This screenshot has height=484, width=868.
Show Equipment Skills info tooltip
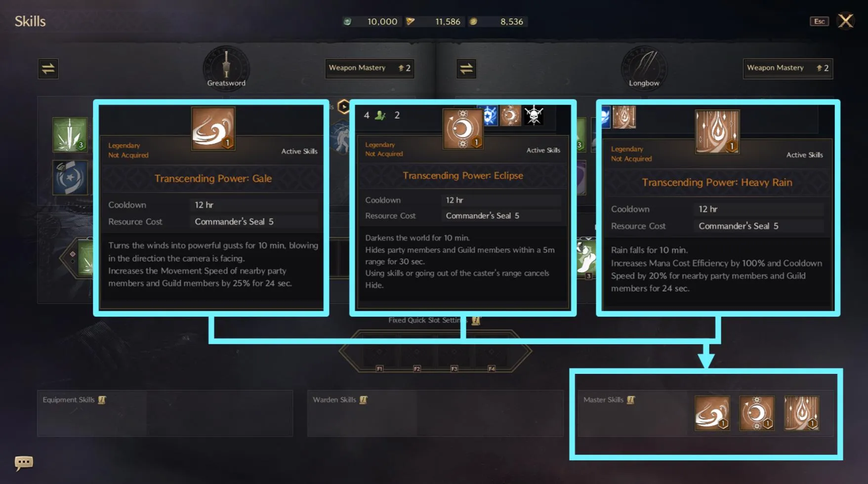pos(102,400)
